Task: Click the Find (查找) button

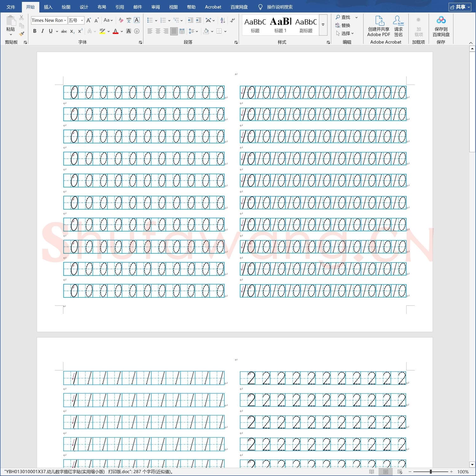Action: tap(343, 17)
